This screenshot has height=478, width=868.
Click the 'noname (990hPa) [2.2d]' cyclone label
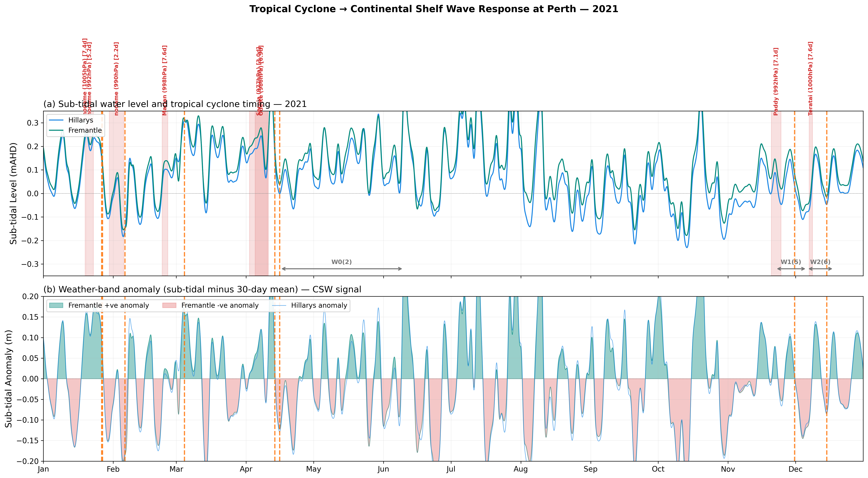point(116,79)
